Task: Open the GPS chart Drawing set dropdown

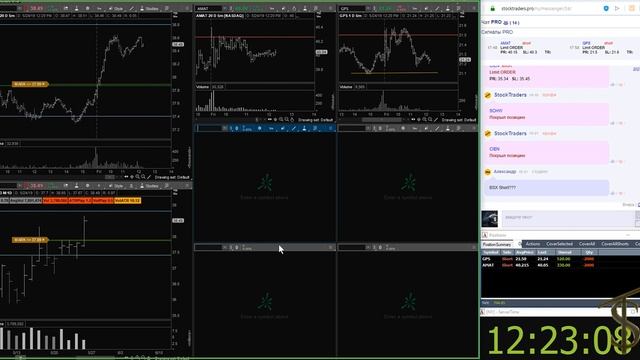Action: click(x=459, y=120)
